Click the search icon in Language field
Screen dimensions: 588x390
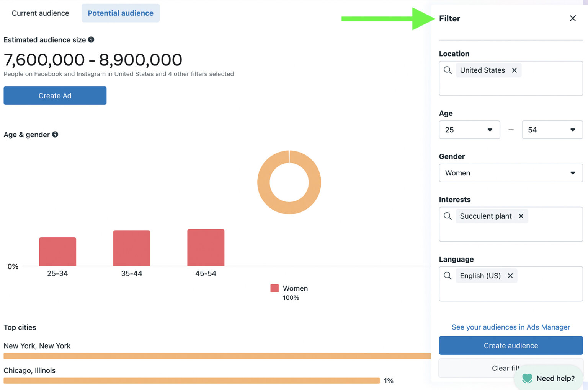pyautogui.click(x=448, y=275)
